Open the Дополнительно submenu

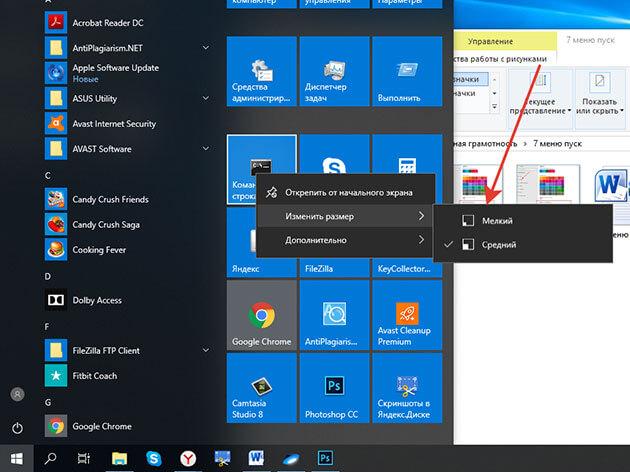tap(346, 240)
